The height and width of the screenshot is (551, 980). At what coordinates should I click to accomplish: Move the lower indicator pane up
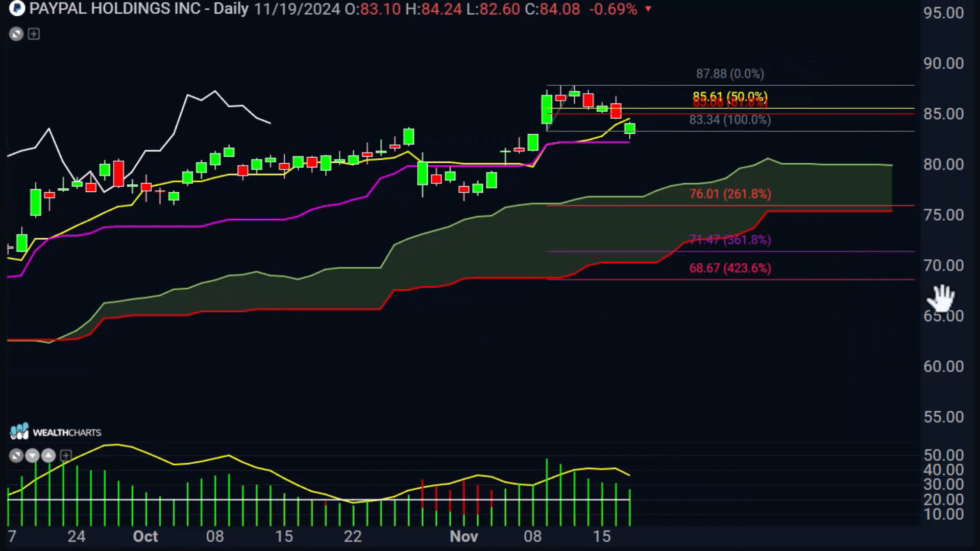click(x=48, y=456)
